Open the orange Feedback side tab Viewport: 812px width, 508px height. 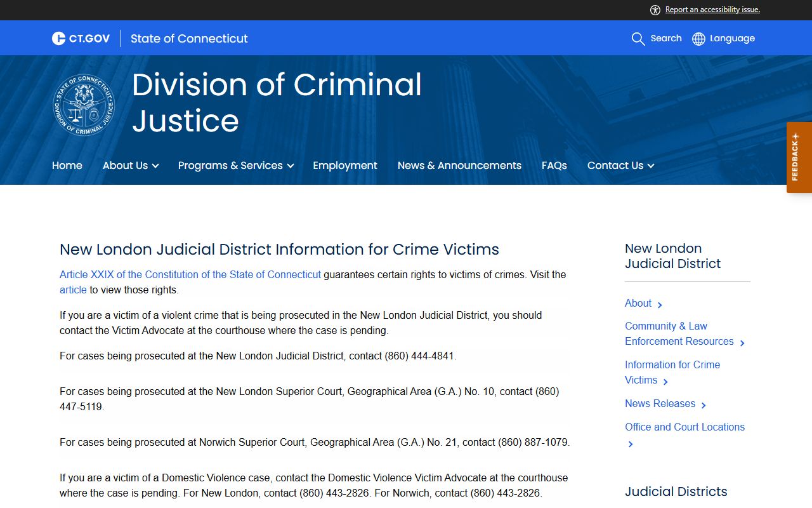point(799,157)
